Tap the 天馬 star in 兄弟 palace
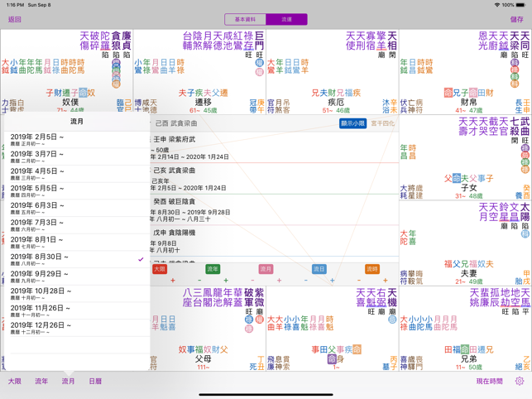Image resolution: width=532 pixels, height=399 pixels. pyautogui.click(x=525, y=297)
